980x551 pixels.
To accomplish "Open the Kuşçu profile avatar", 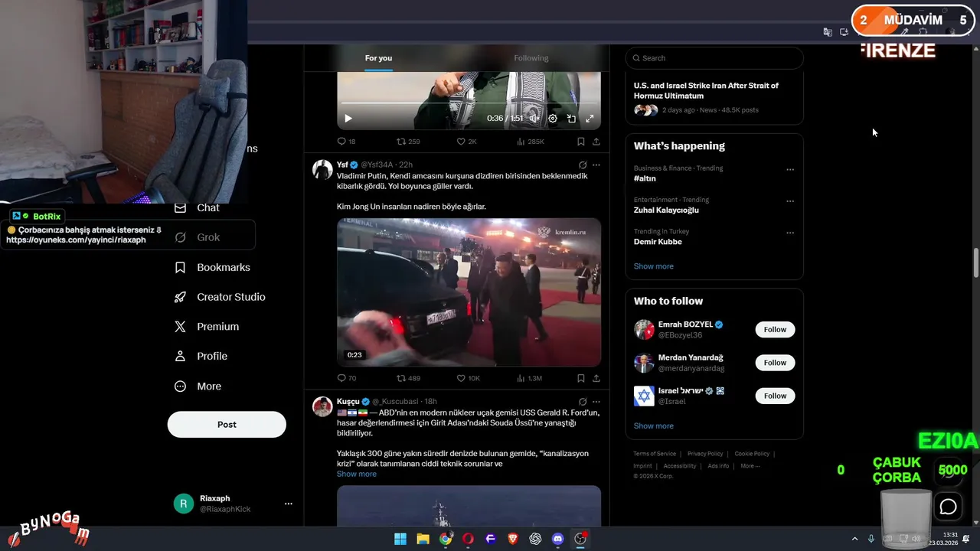I will [322, 406].
